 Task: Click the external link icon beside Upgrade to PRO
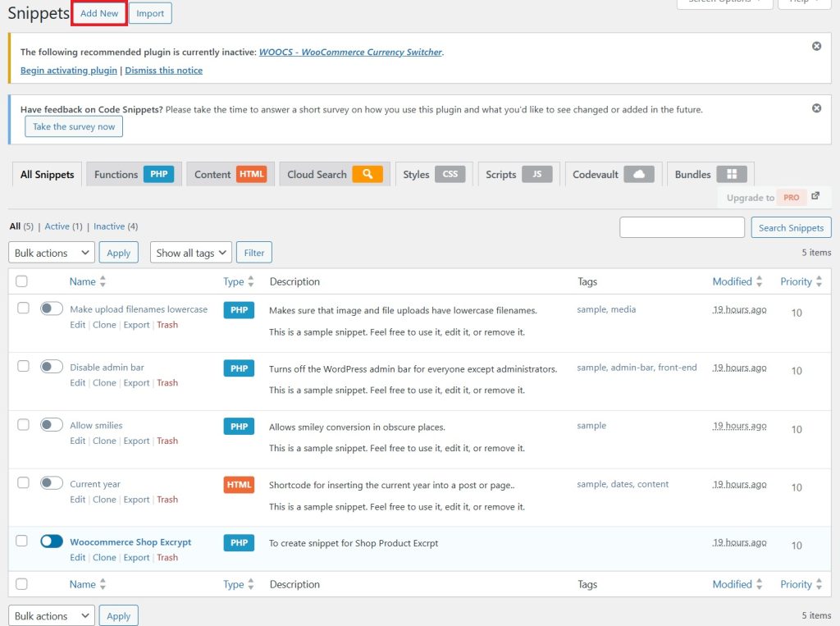(815, 197)
